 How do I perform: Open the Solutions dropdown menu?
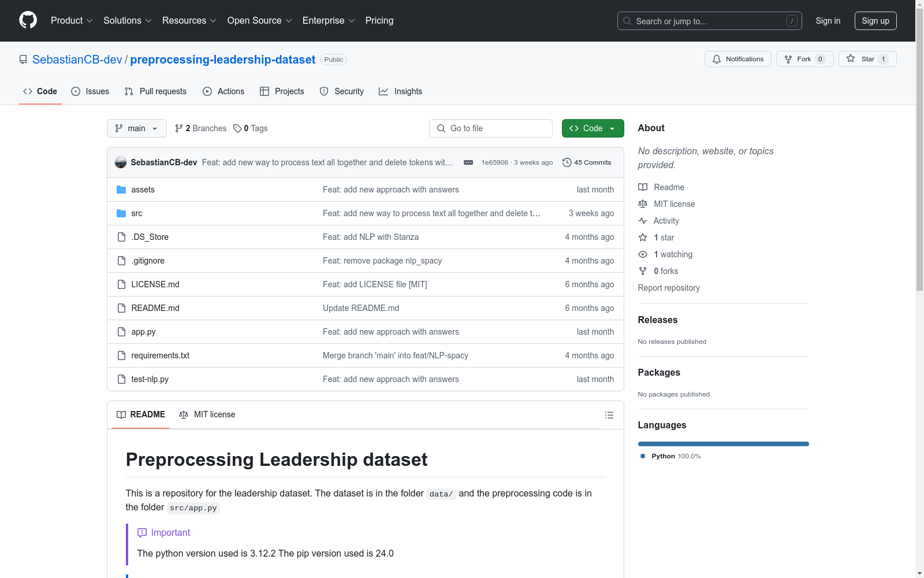click(x=128, y=21)
